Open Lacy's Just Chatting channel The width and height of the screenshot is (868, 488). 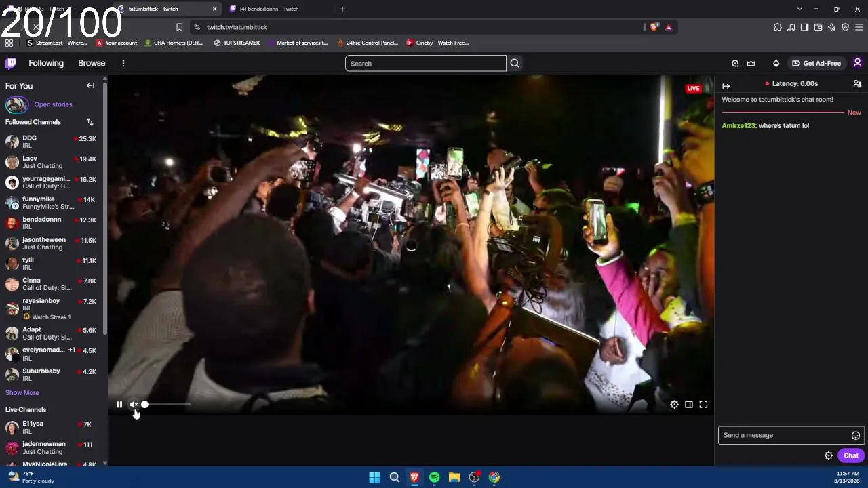tap(52, 161)
